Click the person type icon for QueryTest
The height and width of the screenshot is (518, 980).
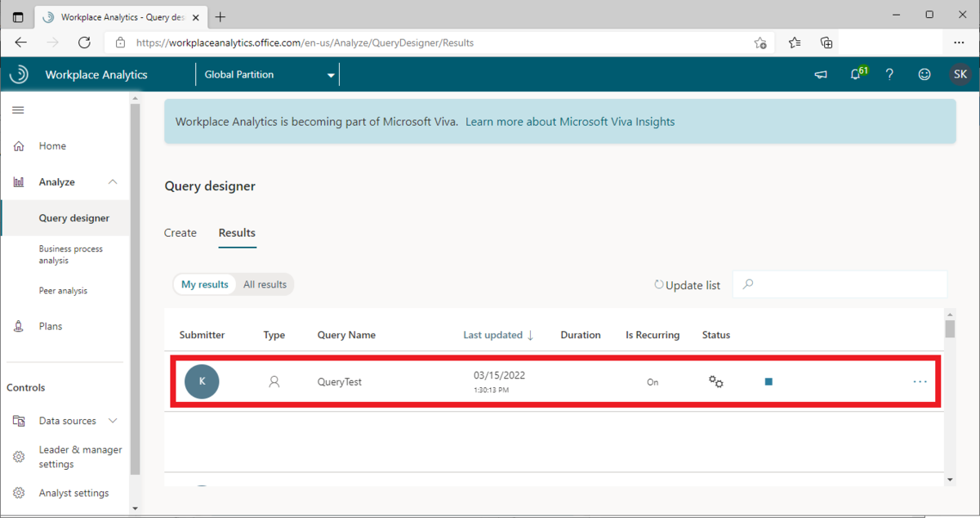pyautogui.click(x=274, y=382)
